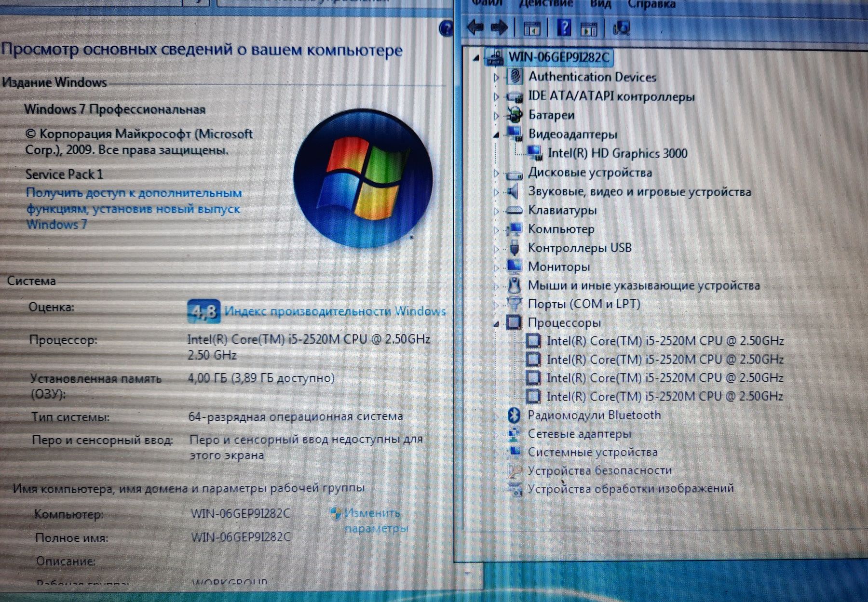Click the IDE ATA/ATAPI controllers icon
The height and width of the screenshot is (602, 868).
click(514, 96)
